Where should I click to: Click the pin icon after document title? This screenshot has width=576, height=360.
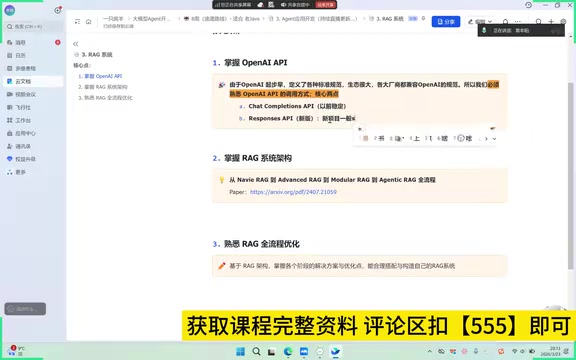coord(423,18)
